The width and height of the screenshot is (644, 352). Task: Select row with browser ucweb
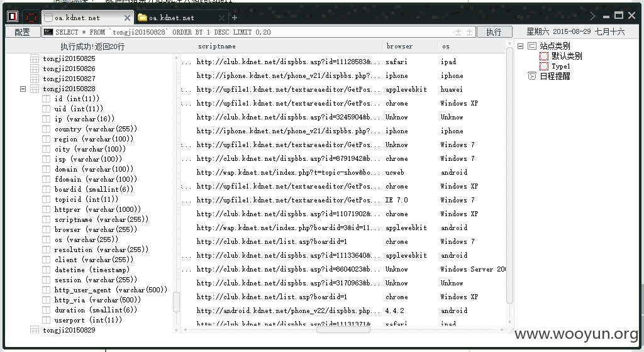pos(343,172)
